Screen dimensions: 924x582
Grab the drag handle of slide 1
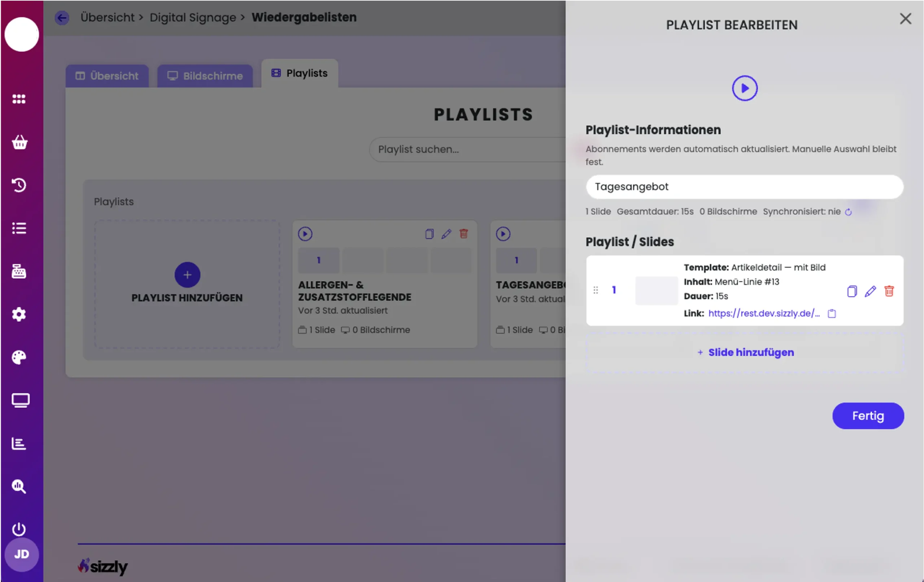pyautogui.click(x=596, y=290)
